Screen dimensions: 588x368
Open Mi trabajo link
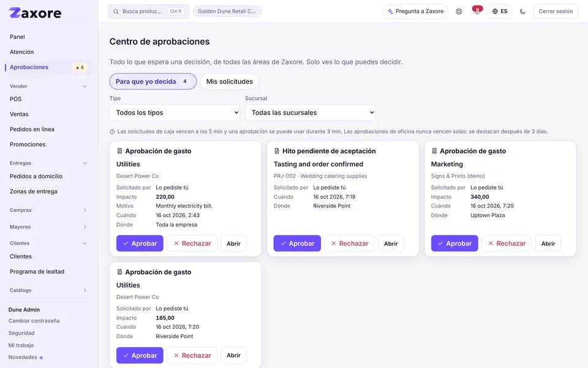coord(21,345)
